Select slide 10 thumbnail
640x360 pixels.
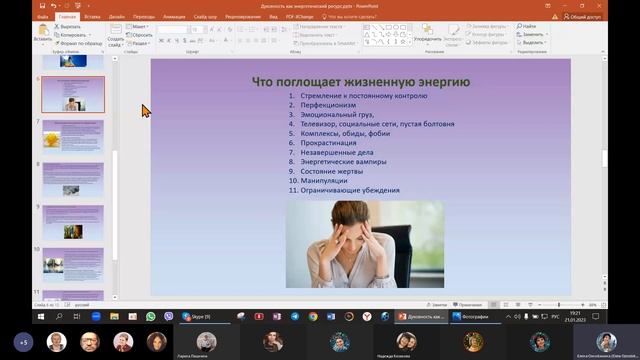coord(73,265)
